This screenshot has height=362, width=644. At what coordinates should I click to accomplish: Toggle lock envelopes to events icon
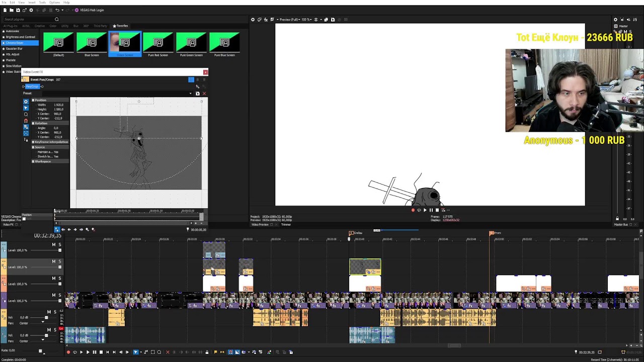click(253, 352)
